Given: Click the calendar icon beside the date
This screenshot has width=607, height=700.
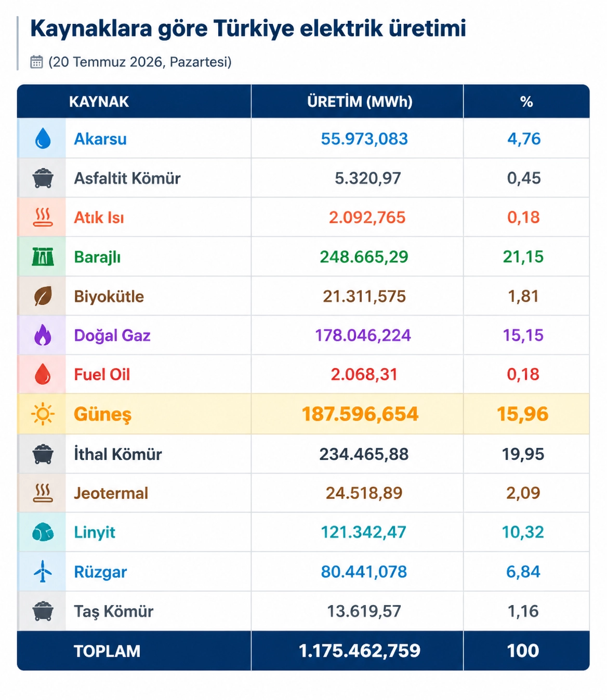Looking at the screenshot, I should [36, 62].
